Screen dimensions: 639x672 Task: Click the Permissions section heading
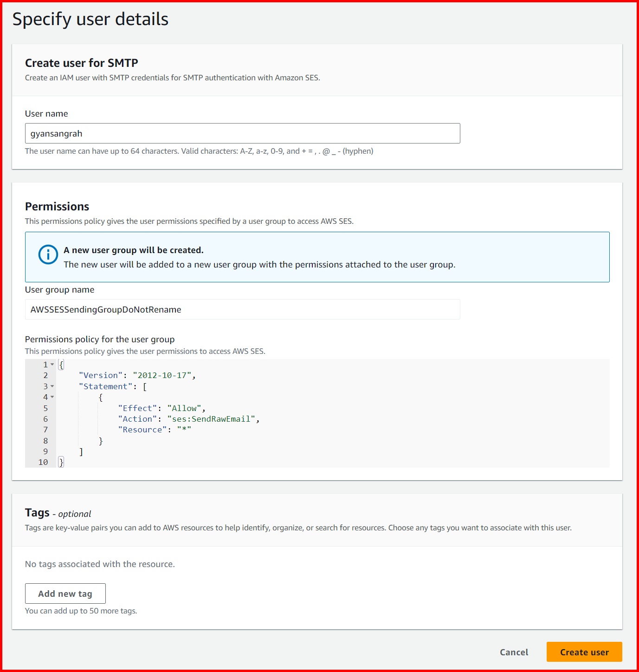click(57, 206)
